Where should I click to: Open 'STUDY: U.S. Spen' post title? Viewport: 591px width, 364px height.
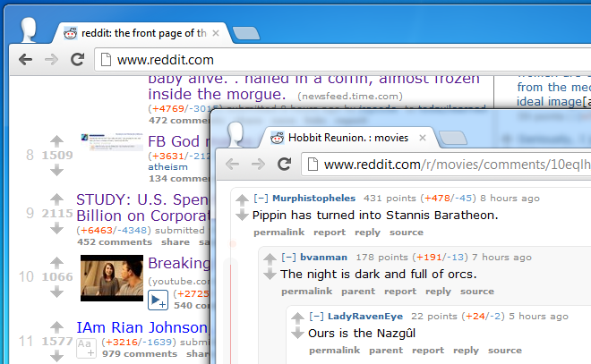click(143, 207)
